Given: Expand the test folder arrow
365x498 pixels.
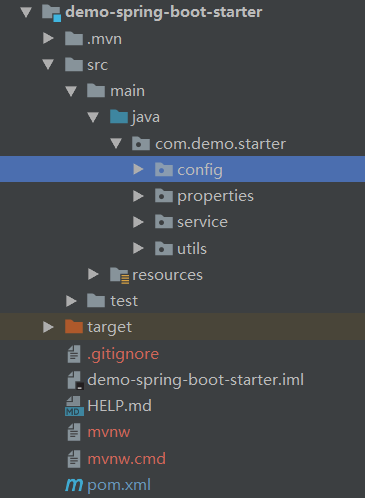Looking at the screenshot, I should (x=71, y=301).
